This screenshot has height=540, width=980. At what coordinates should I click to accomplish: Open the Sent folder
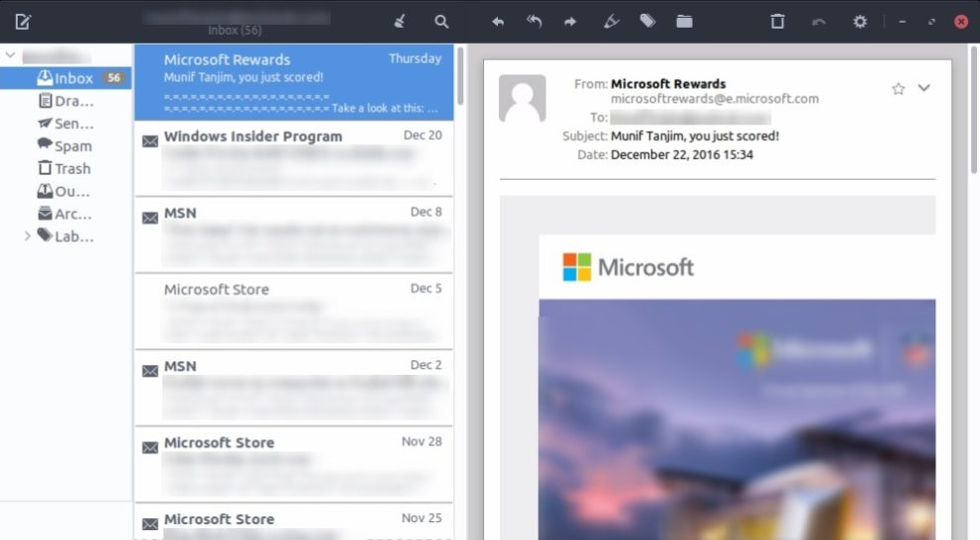pos(65,123)
